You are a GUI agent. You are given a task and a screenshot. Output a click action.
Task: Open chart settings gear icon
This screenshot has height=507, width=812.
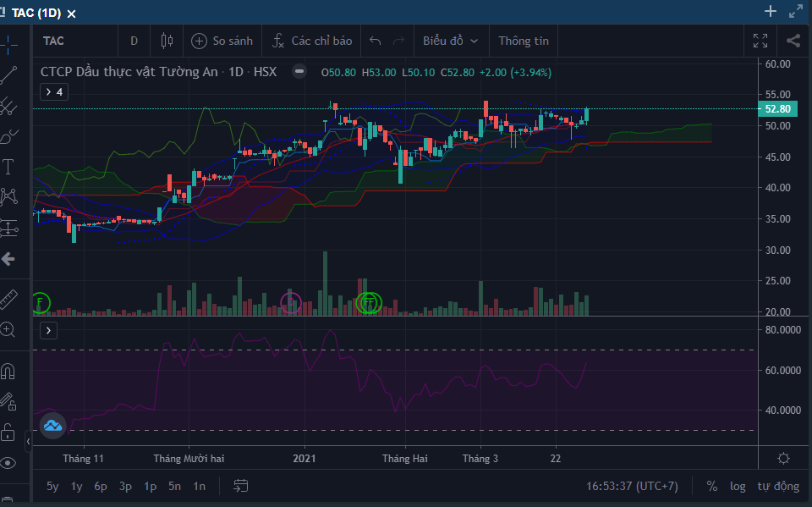pos(783,458)
